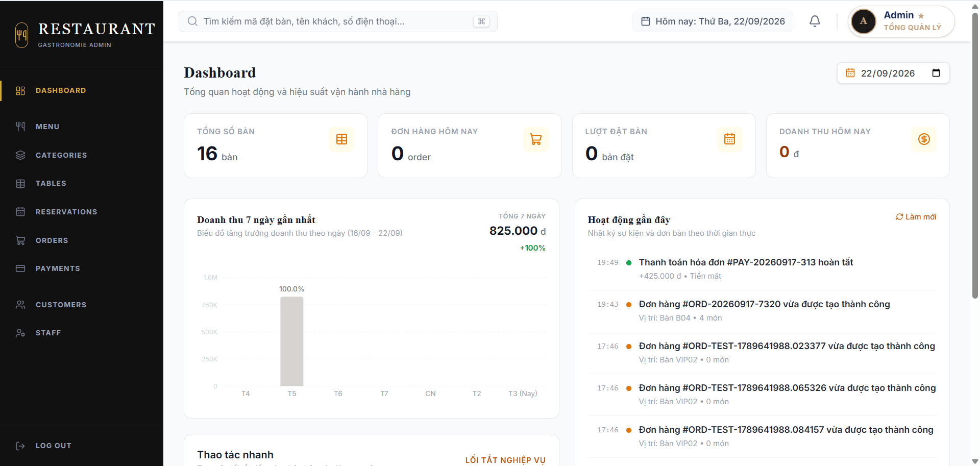The height and width of the screenshot is (466, 980).
Task: Click the calendar icon on Lượt đặt bàn card
Action: point(730,139)
